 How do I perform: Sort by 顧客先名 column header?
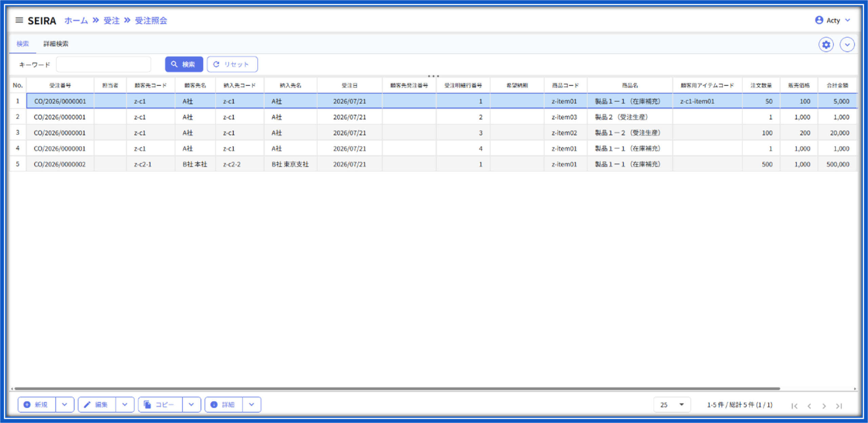pos(195,85)
